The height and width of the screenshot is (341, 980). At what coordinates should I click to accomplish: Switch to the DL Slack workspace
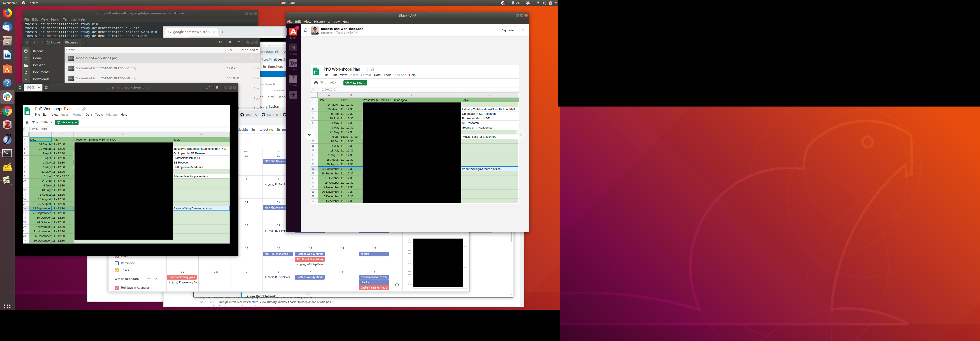coord(293,48)
